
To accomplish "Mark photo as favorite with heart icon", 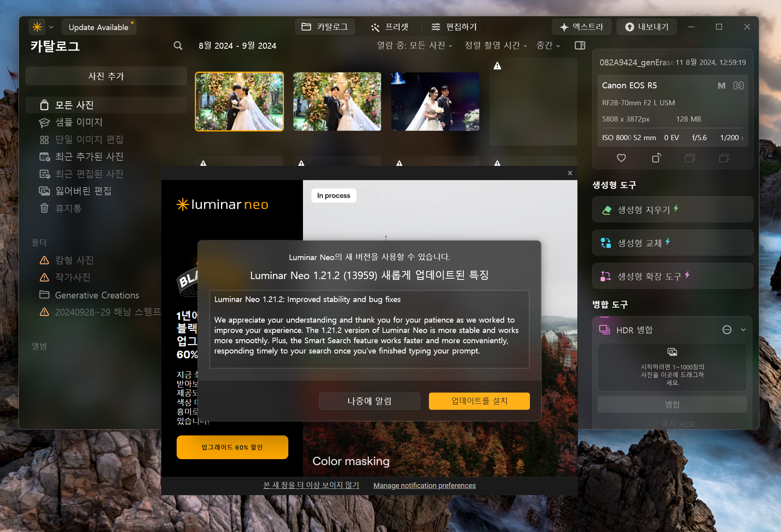I will click(621, 158).
